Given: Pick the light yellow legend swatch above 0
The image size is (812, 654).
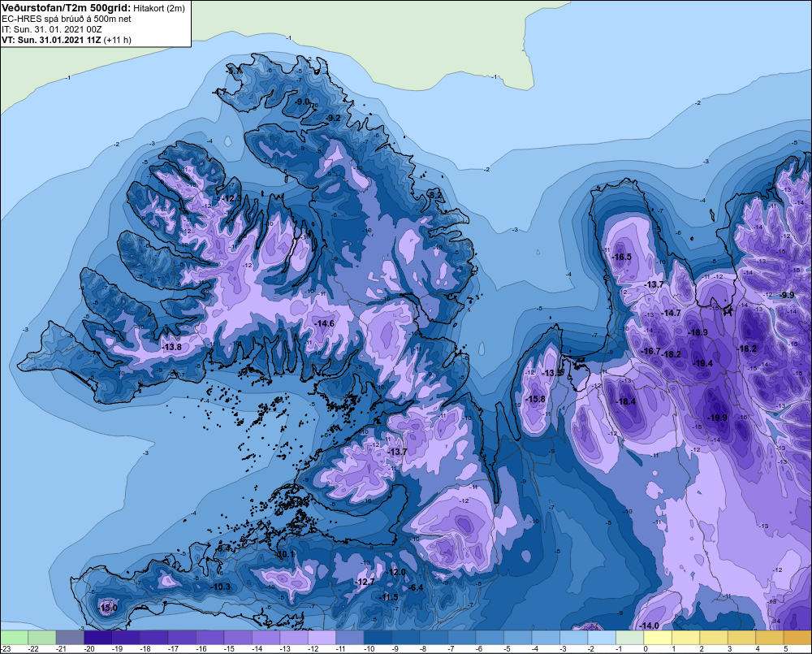Looking at the screenshot, I should 657,637.
